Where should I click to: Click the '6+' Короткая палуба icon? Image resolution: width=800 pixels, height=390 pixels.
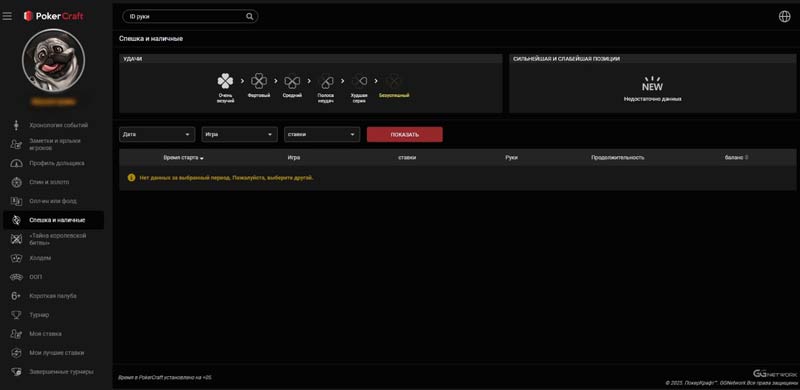pyautogui.click(x=16, y=296)
